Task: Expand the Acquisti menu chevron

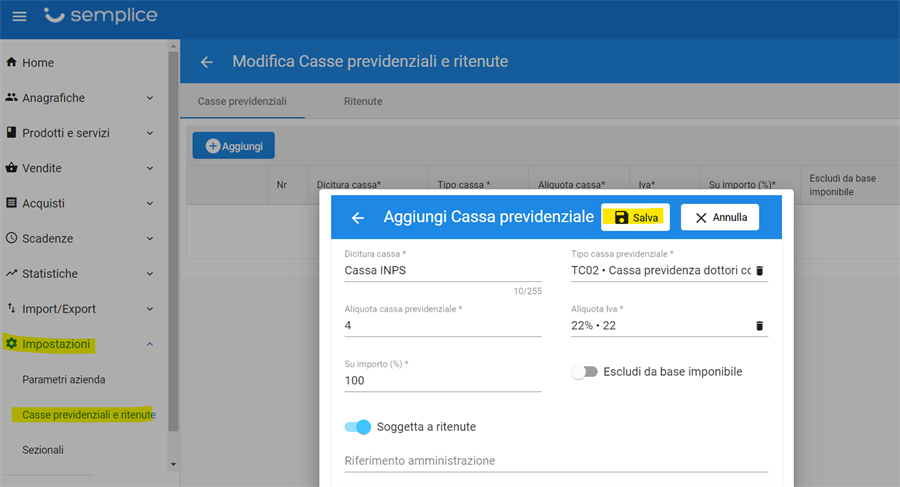Action: (150, 203)
